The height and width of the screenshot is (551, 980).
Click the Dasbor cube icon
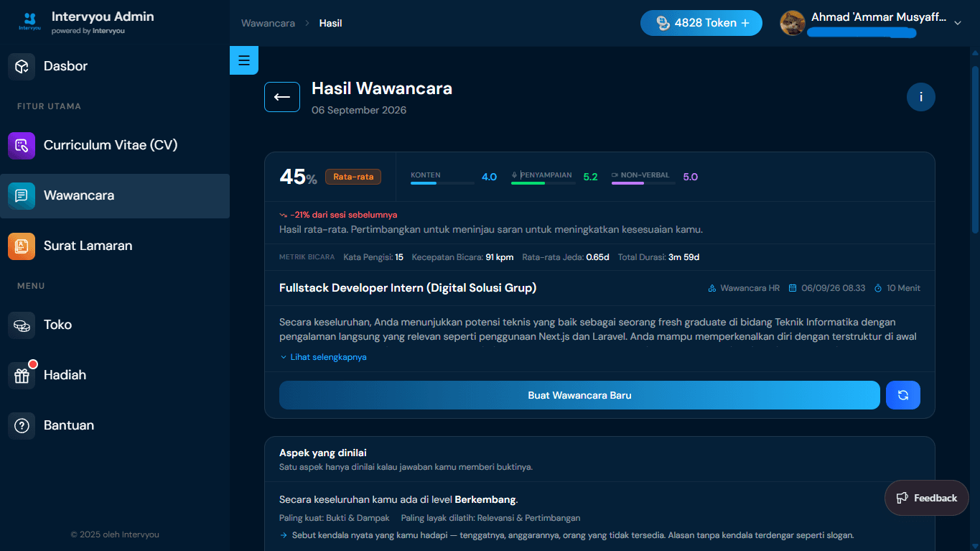pyautogui.click(x=22, y=66)
